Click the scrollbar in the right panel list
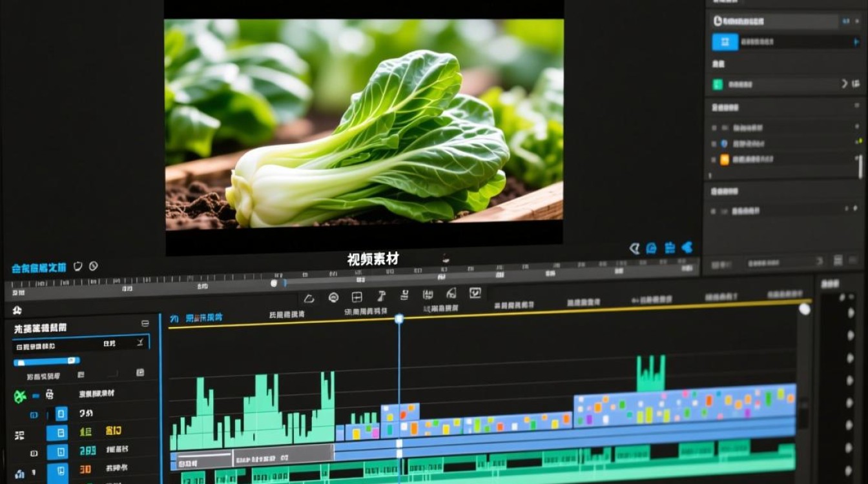The height and width of the screenshot is (484, 868). tap(860, 167)
